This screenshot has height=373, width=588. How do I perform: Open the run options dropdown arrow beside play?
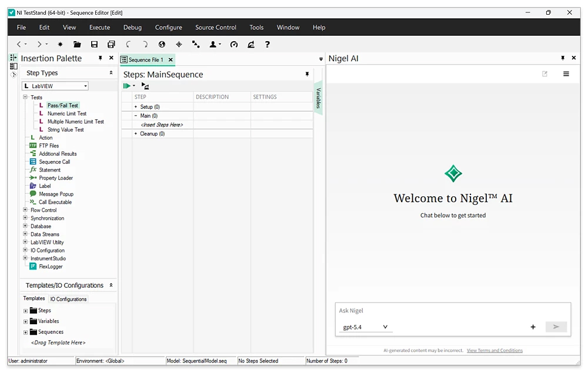tap(134, 86)
